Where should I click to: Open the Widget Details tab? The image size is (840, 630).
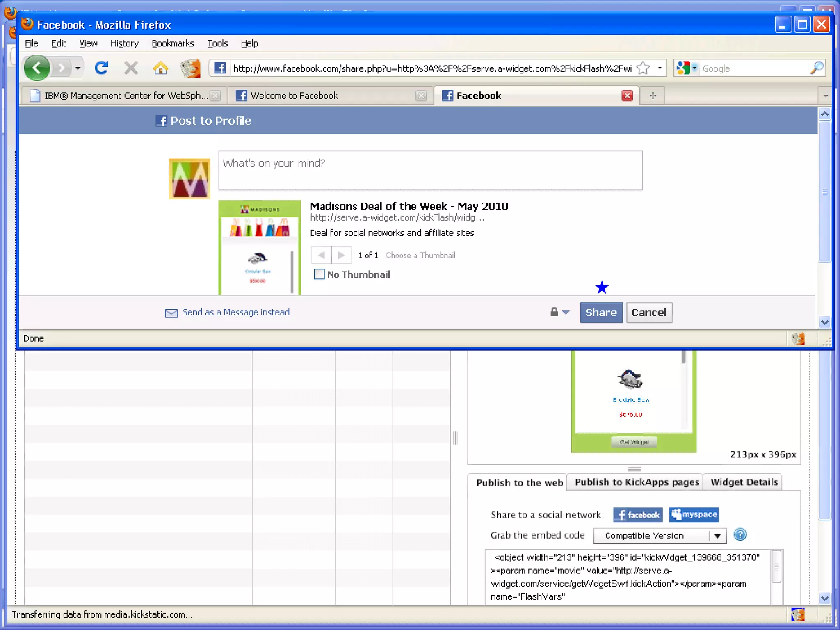tap(744, 482)
